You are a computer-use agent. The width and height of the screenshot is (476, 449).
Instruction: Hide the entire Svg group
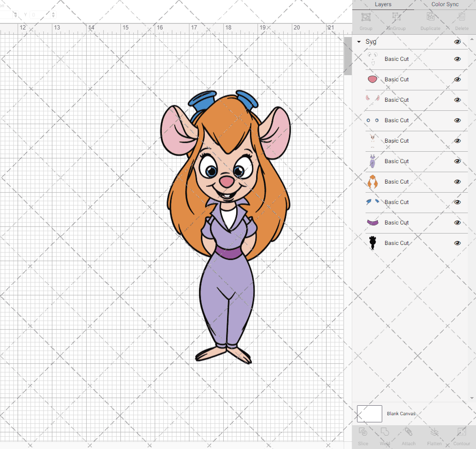(x=457, y=42)
